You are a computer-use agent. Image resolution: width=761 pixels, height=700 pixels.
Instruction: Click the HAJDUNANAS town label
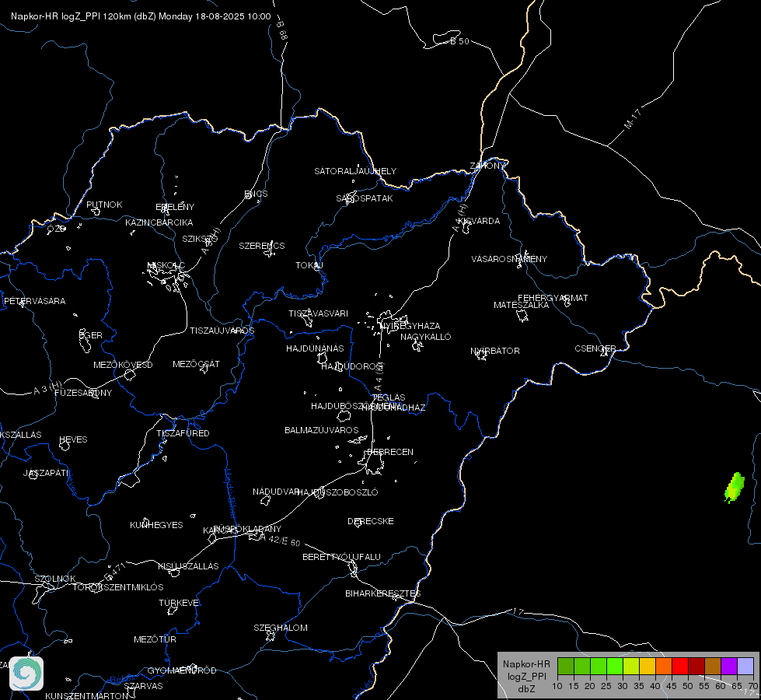click(315, 348)
